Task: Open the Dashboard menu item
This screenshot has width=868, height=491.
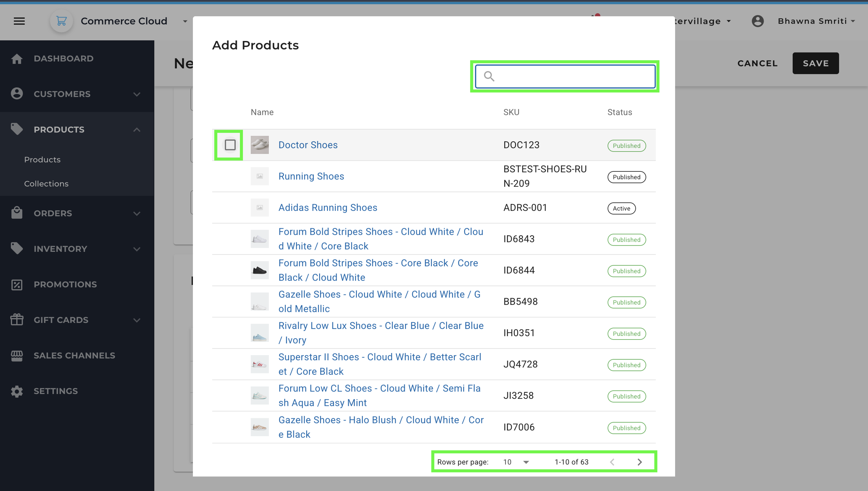Action: click(63, 58)
